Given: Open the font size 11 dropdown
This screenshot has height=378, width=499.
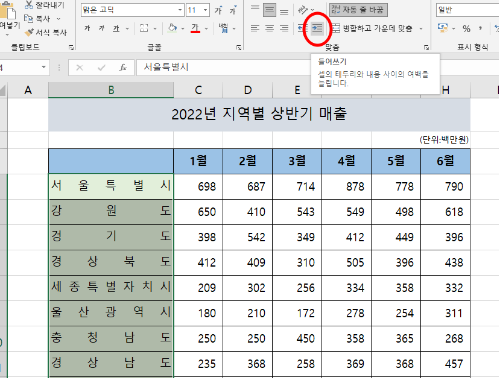Looking at the screenshot, I should point(206,10).
